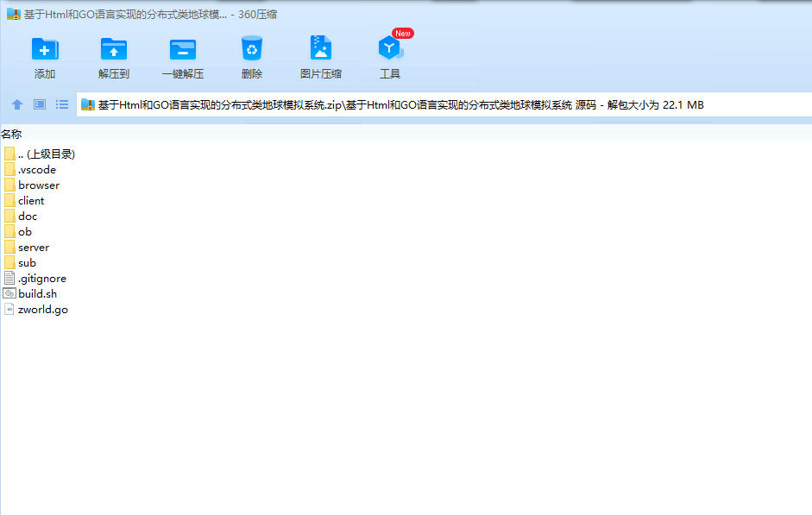
Task: Select the zworld.go file
Action: coord(43,309)
